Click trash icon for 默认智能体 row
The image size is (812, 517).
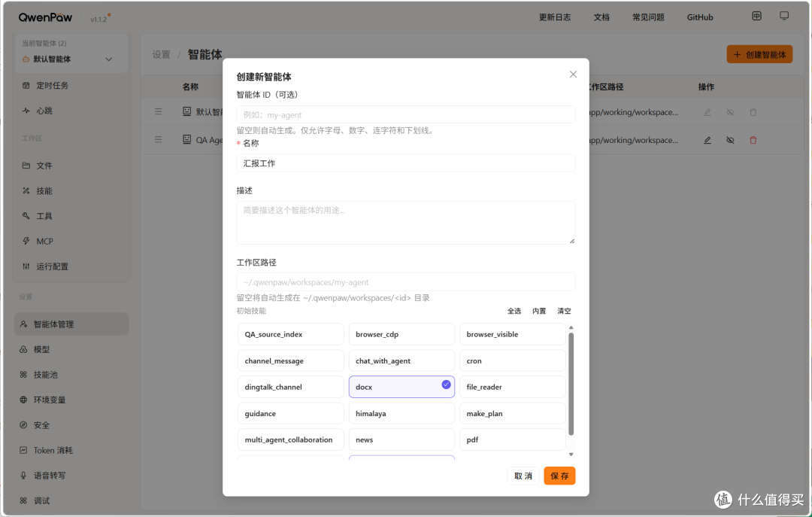753,112
